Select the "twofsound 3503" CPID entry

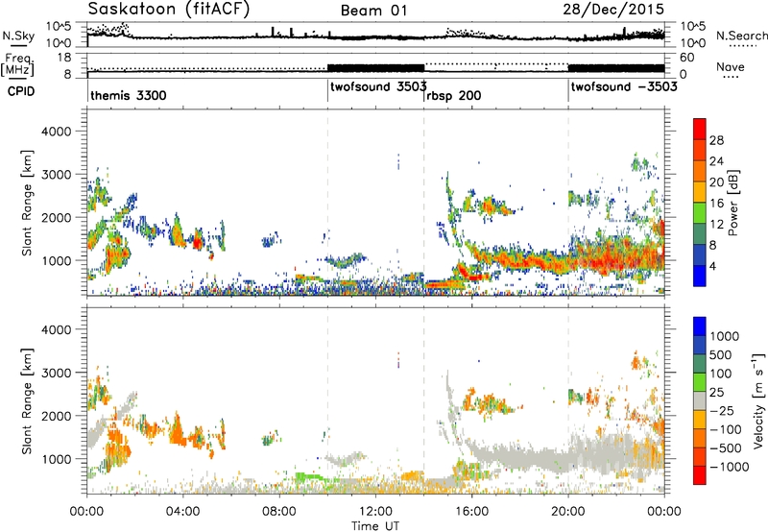click(x=378, y=87)
